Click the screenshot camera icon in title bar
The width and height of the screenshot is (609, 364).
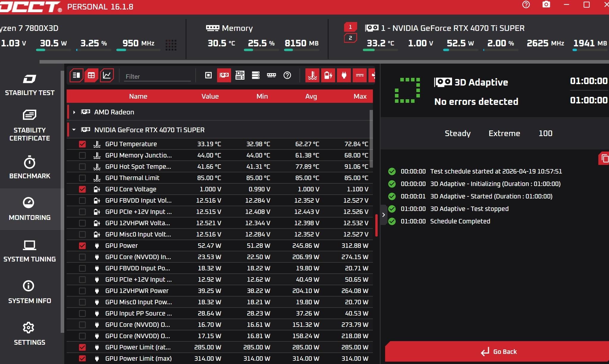point(546,4)
